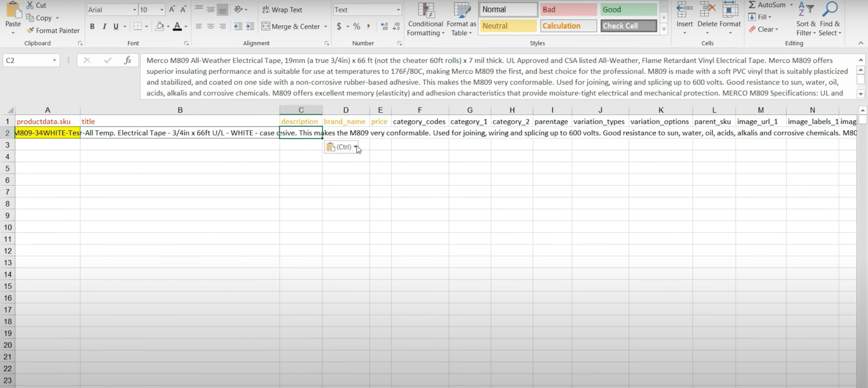
Task: Decrease decimal places
Action: click(396, 26)
